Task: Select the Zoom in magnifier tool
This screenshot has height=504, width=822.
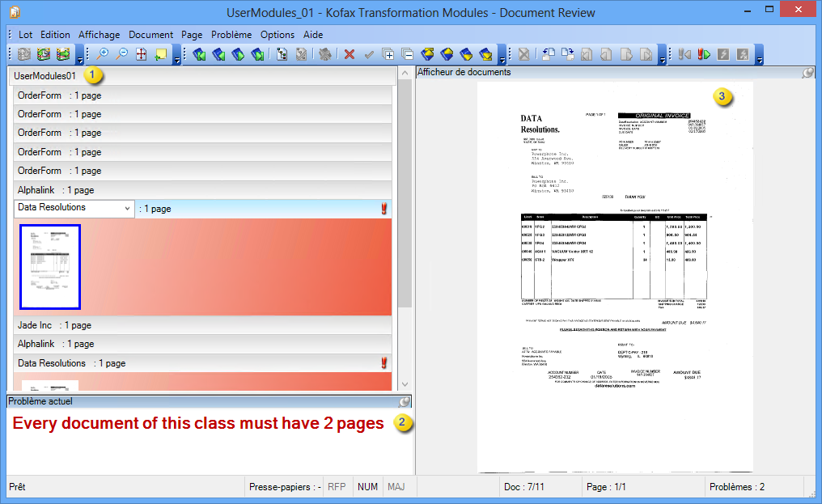Action: pyautogui.click(x=101, y=54)
